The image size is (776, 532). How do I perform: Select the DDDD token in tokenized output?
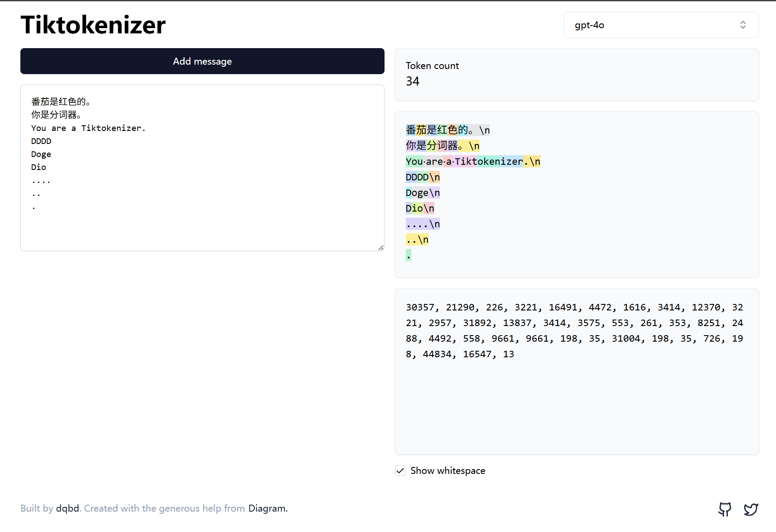(x=417, y=177)
